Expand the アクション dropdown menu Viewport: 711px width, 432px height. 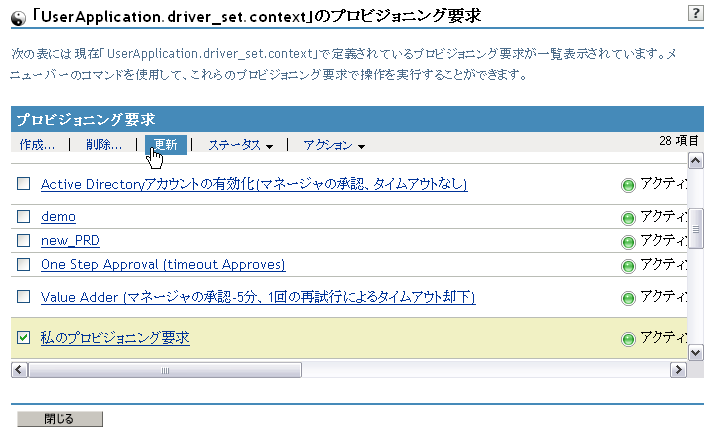pyautogui.click(x=333, y=145)
